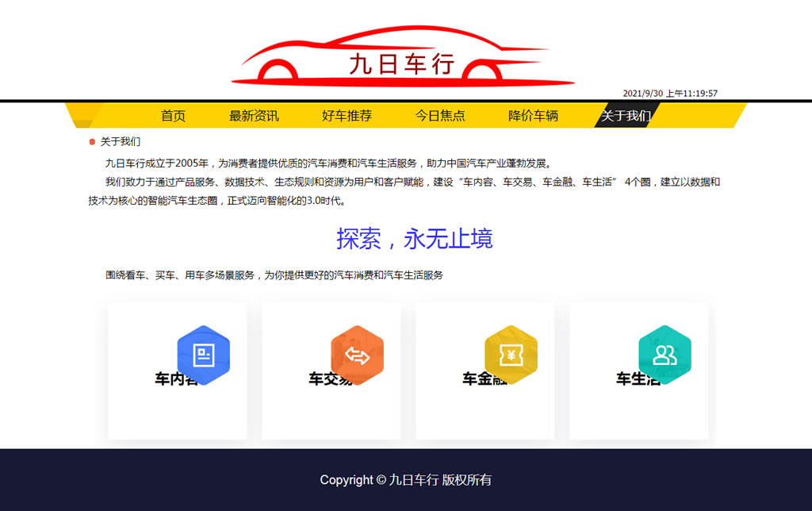Click the orange bullet beside 关于我们 heading
This screenshot has width=812, height=511.
tap(92, 142)
